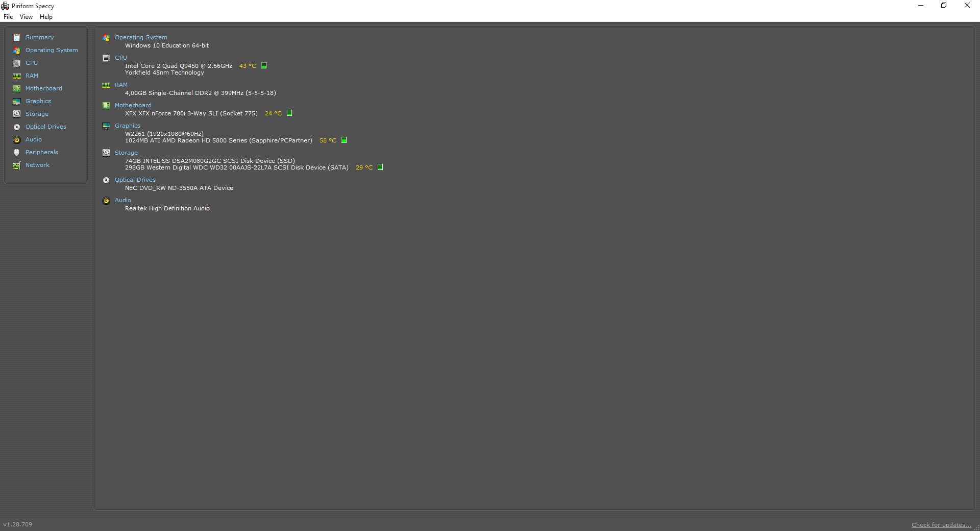This screenshot has width=980, height=531.
Task: Click the storage temperature green indicator
Action: [380, 167]
